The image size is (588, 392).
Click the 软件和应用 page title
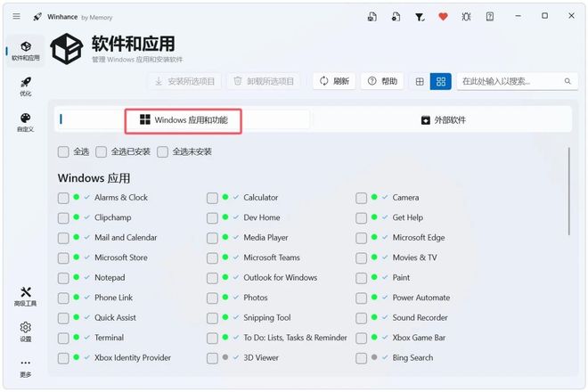click(x=133, y=44)
